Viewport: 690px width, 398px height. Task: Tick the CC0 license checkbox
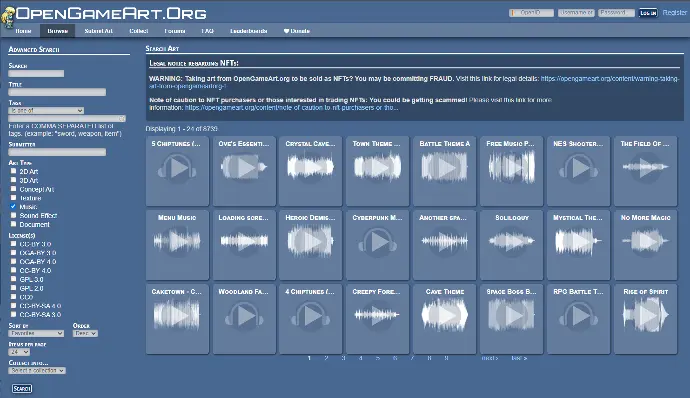(13, 297)
